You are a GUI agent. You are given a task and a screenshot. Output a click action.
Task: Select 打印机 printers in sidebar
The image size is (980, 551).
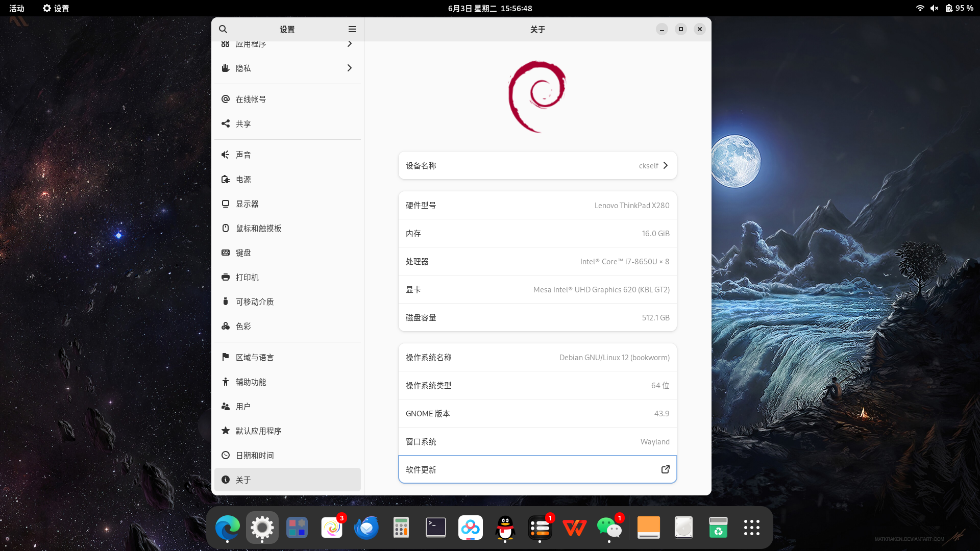pos(287,277)
